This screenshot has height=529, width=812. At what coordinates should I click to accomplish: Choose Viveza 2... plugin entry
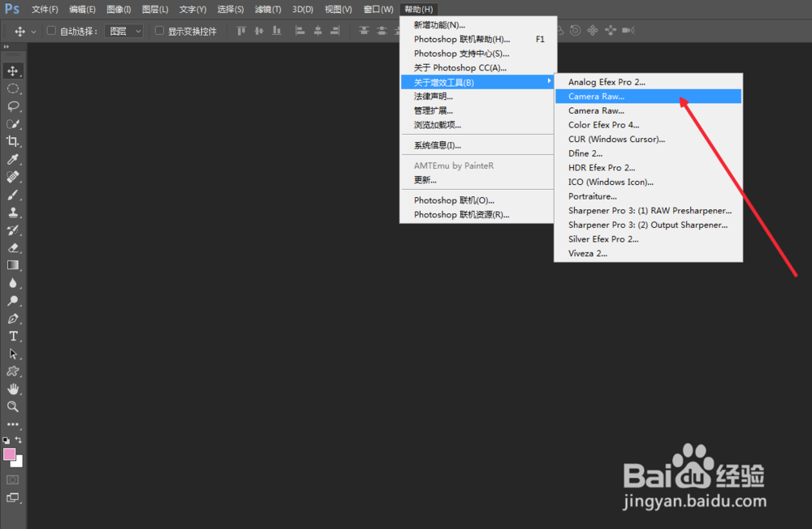click(x=648, y=253)
